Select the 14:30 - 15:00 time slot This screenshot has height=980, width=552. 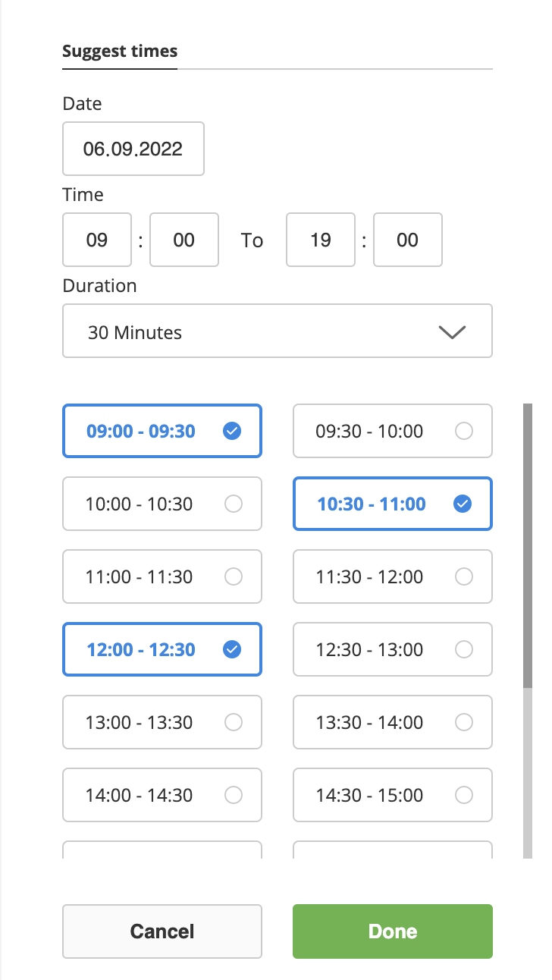(392, 795)
